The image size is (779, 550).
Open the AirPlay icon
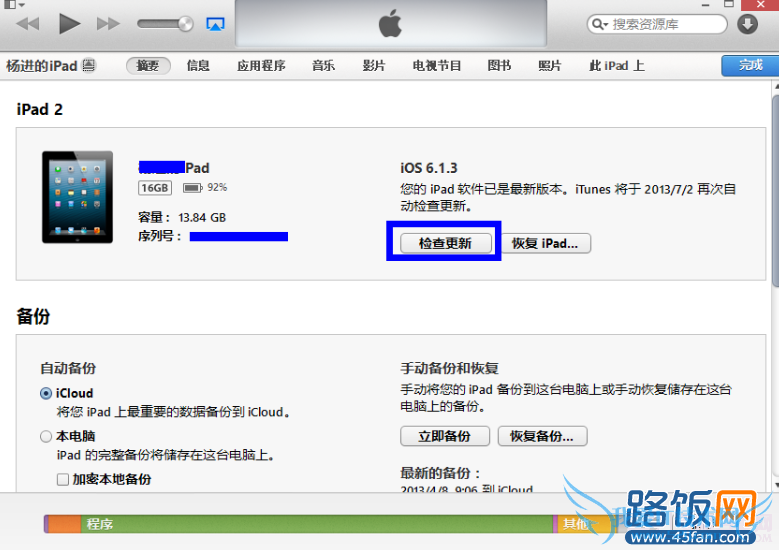pos(215,24)
